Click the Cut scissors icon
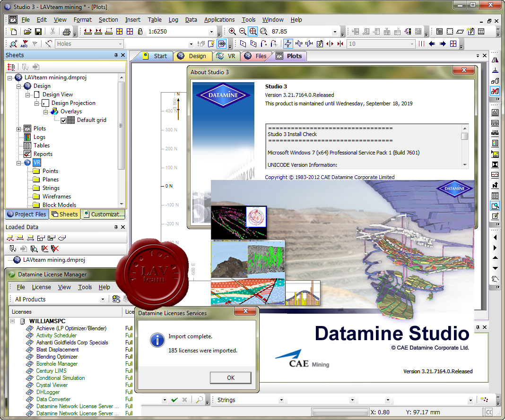Viewport: 505px width, 420px height. pyautogui.click(x=52, y=32)
